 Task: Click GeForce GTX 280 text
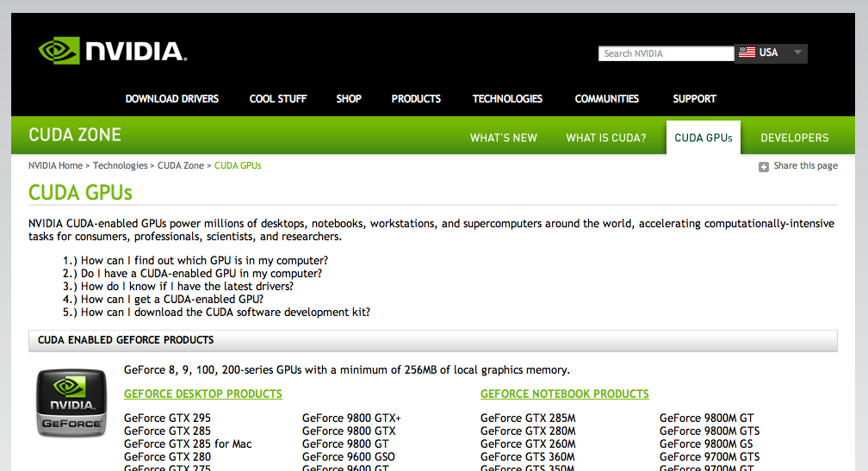(167, 457)
